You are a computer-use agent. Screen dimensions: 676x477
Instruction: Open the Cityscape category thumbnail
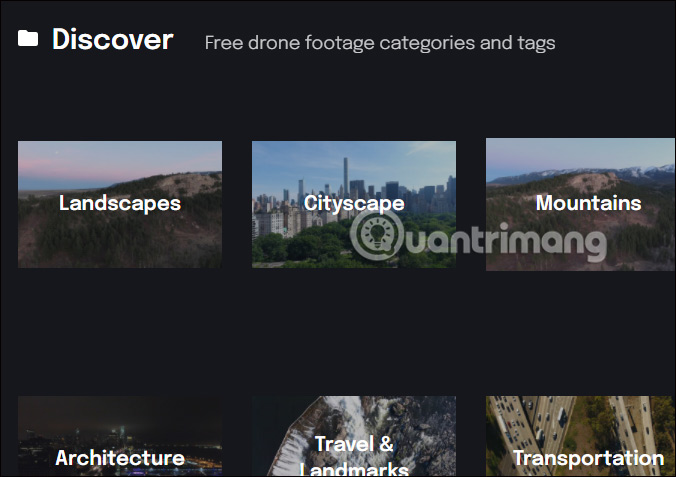pyautogui.click(x=354, y=204)
